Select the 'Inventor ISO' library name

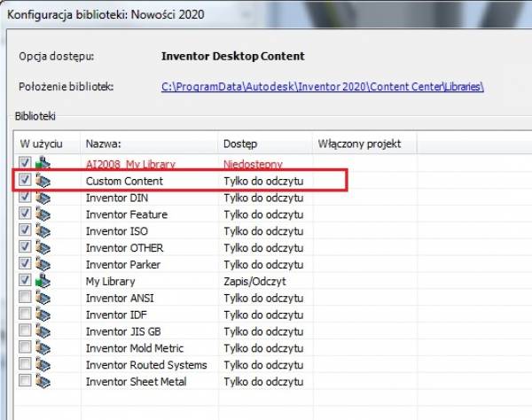[x=117, y=231]
